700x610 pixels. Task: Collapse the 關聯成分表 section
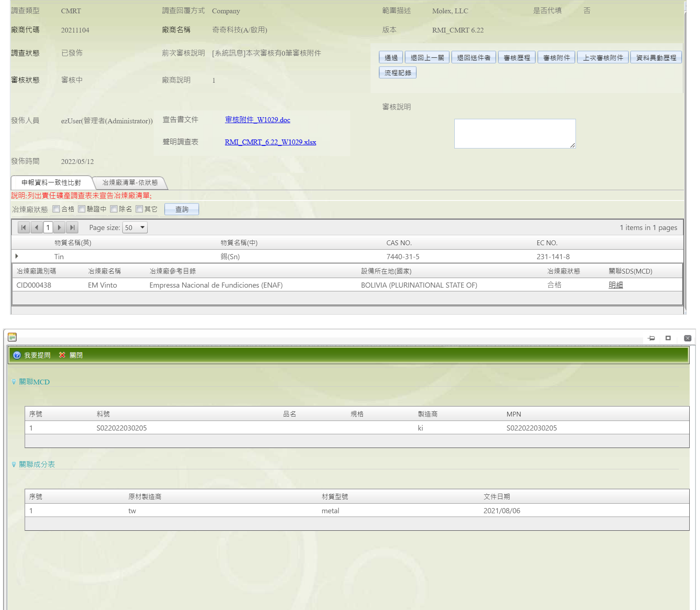point(14,465)
